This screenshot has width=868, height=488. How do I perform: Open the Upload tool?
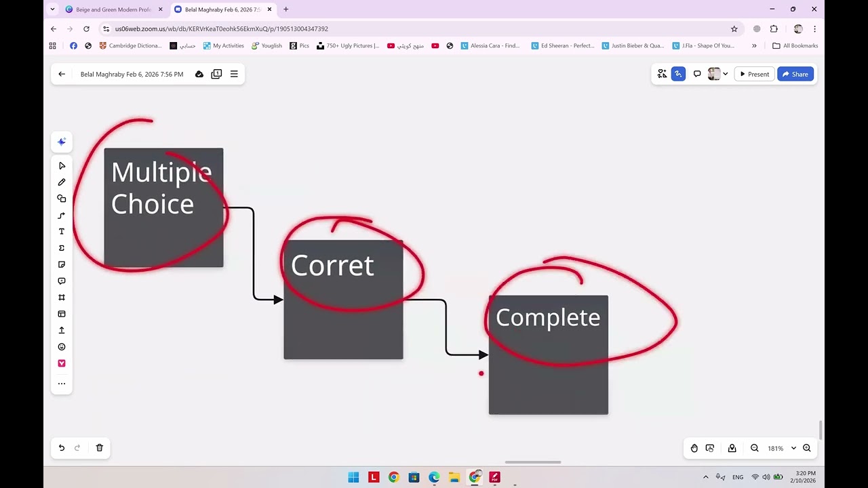click(x=62, y=330)
